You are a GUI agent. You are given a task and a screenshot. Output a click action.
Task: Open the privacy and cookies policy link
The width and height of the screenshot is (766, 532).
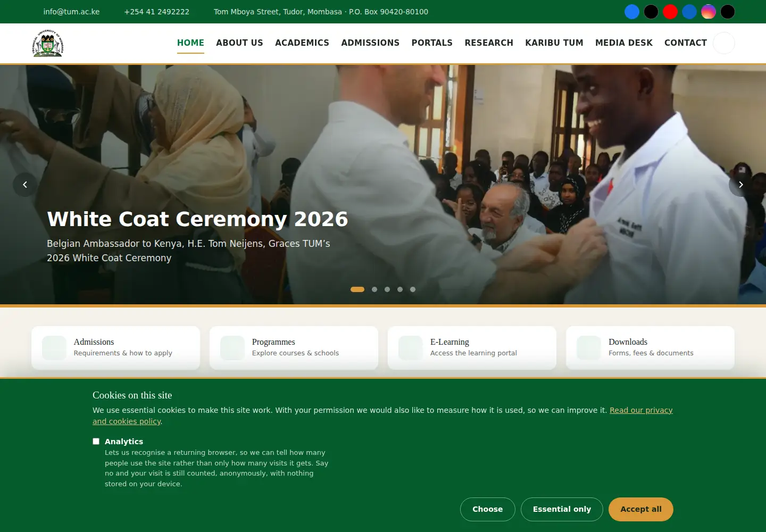point(382,415)
